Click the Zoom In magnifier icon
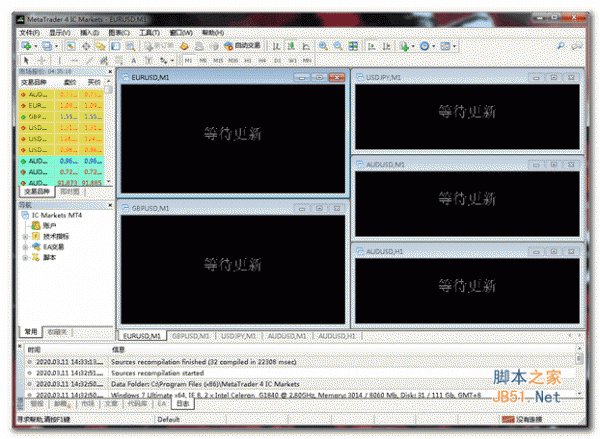Viewport: 600px width, 439px height. [323, 46]
